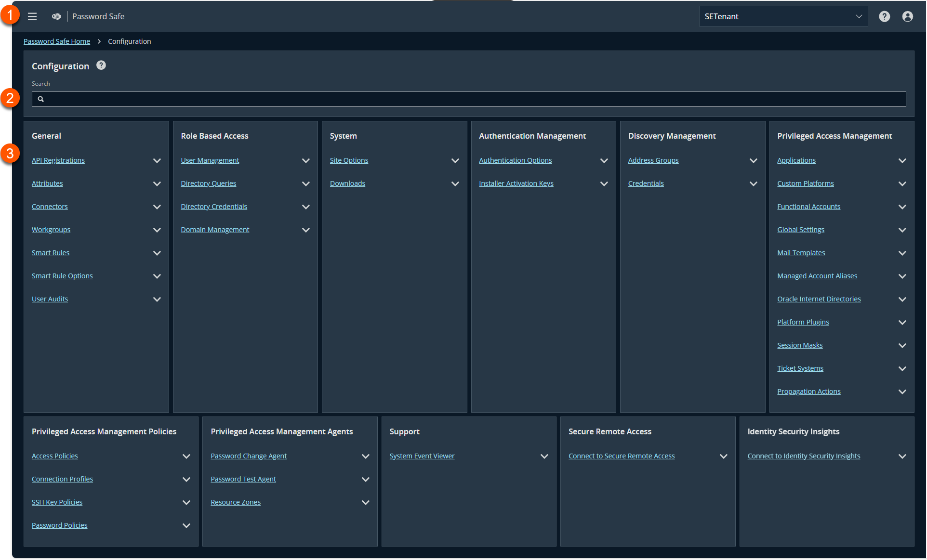Expand the Address Groups chevron
927x560 pixels.
753,160
